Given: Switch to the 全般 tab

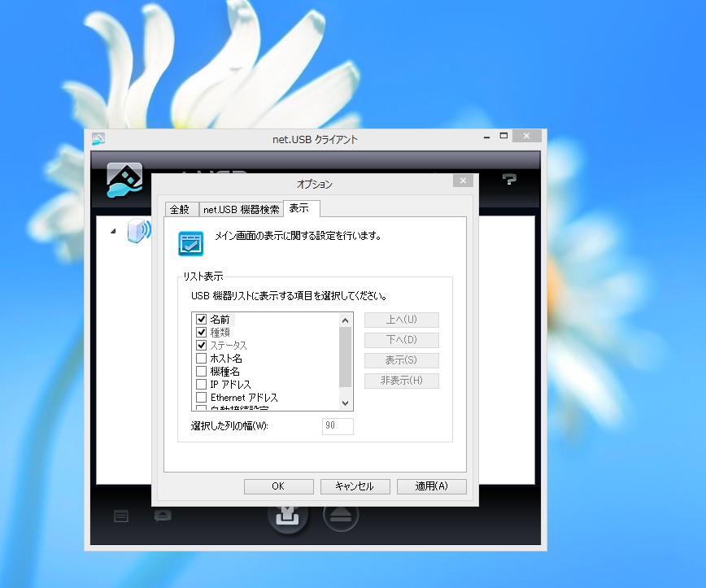Looking at the screenshot, I should [x=182, y=209].
